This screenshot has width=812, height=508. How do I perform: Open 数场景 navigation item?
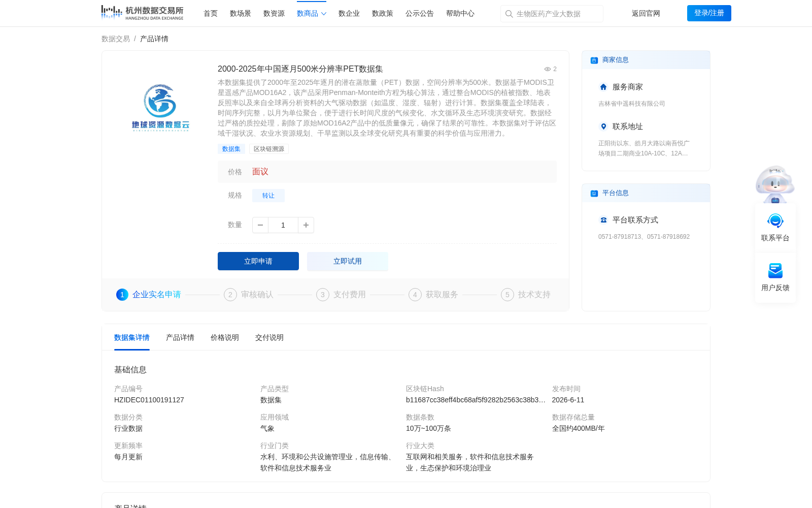pyautogui.click(x=241, y=13)
